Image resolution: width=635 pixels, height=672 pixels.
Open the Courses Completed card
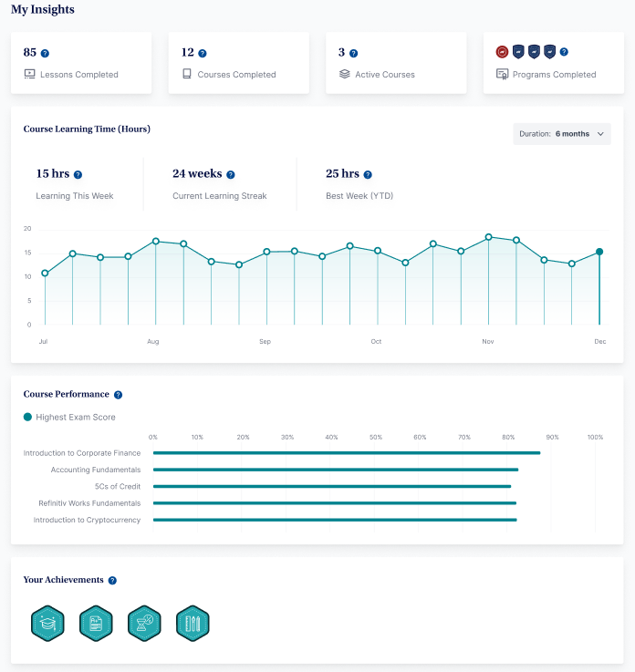pos(238,63)
